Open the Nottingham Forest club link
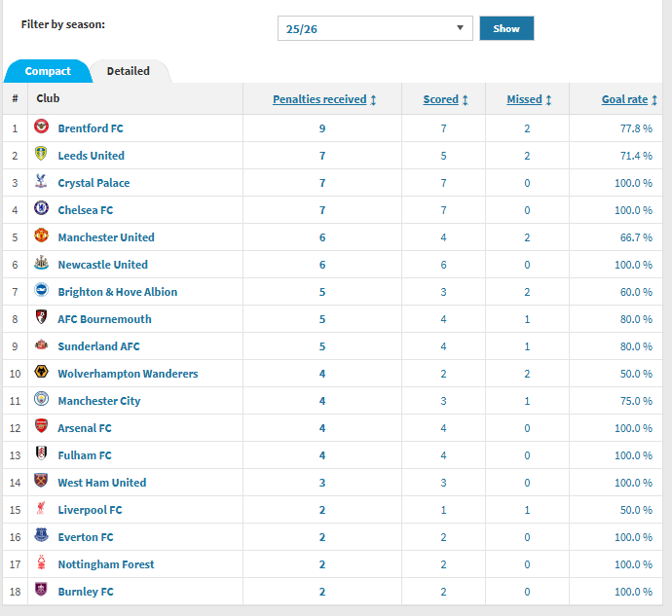 (x=106, y=564)
